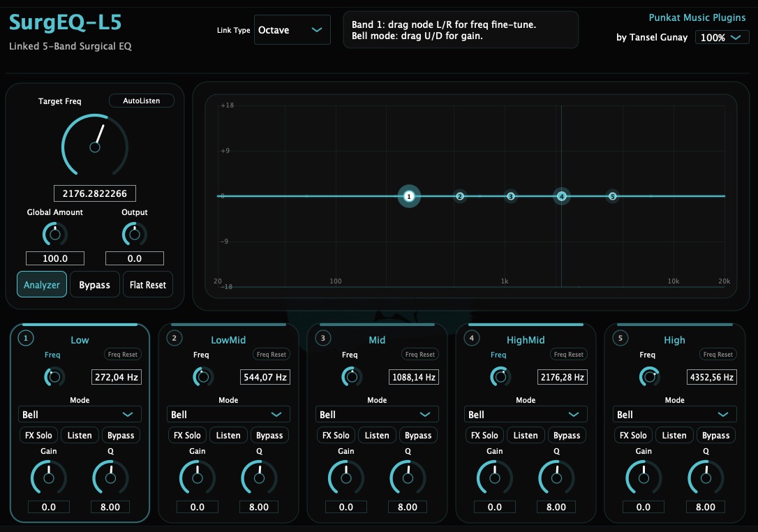Click the High band Gain knob
This screenshot has width=758, height=532.
tap(644, 478)
